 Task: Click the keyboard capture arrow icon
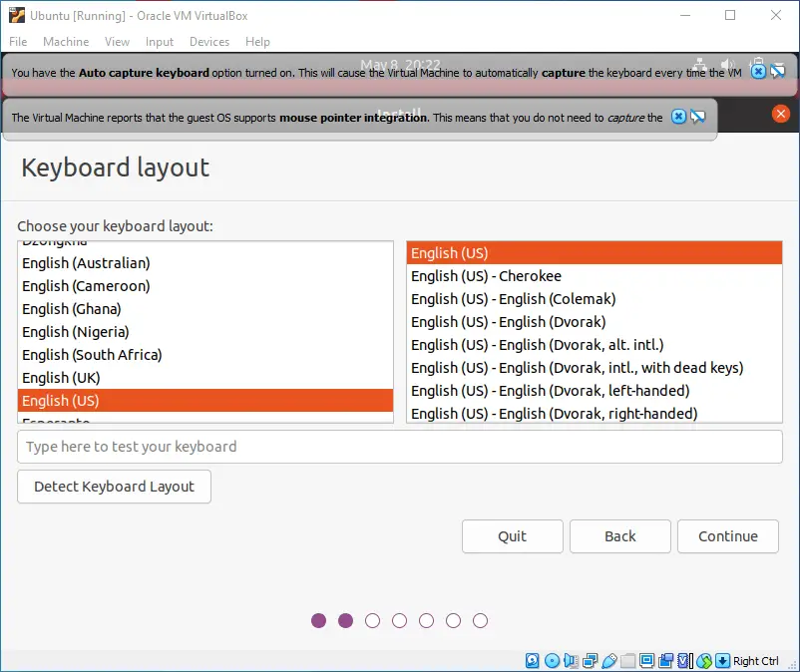point(722,661)
